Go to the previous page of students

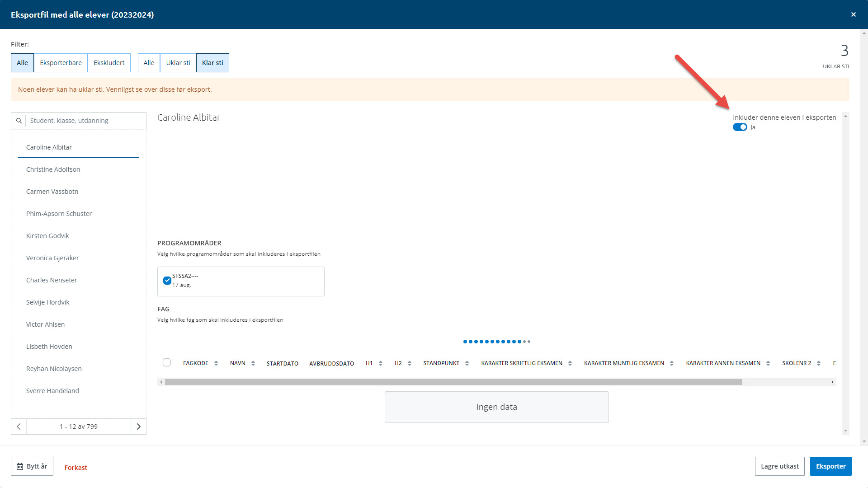19,427
